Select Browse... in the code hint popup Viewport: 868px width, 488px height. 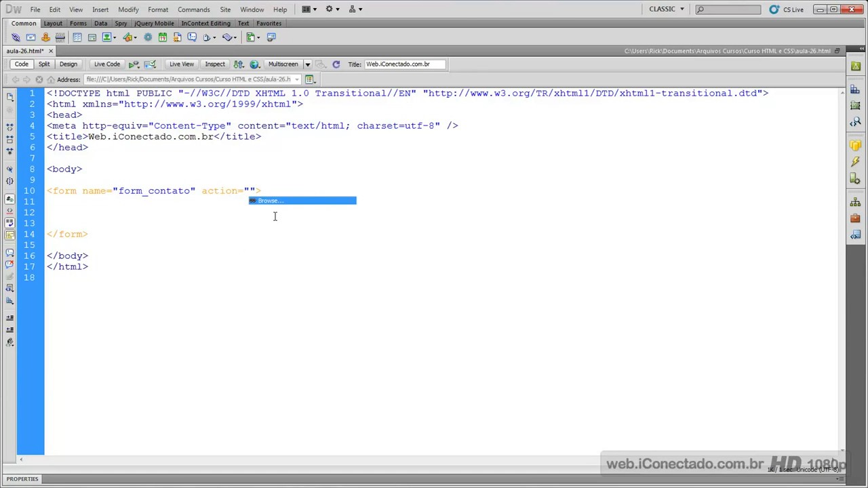[302, 201]
